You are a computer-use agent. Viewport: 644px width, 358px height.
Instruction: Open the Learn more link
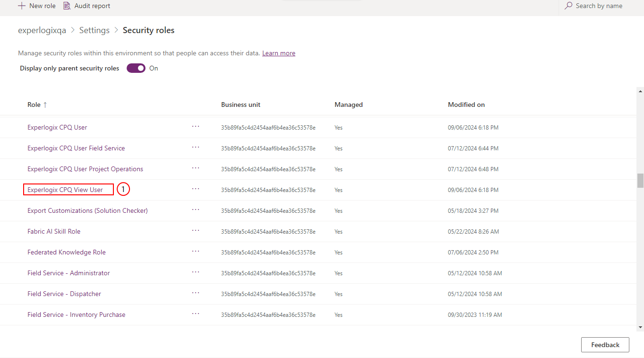point(279,53)
